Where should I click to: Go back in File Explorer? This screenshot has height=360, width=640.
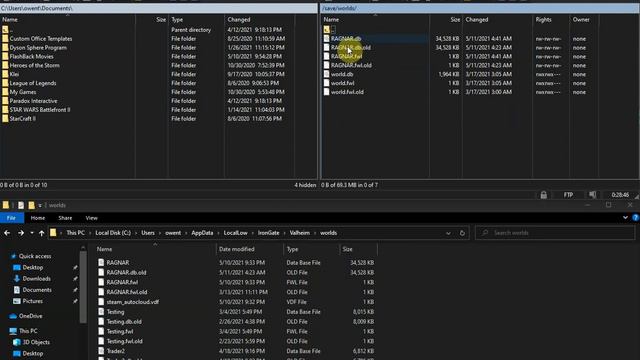[x=7, y=233]
